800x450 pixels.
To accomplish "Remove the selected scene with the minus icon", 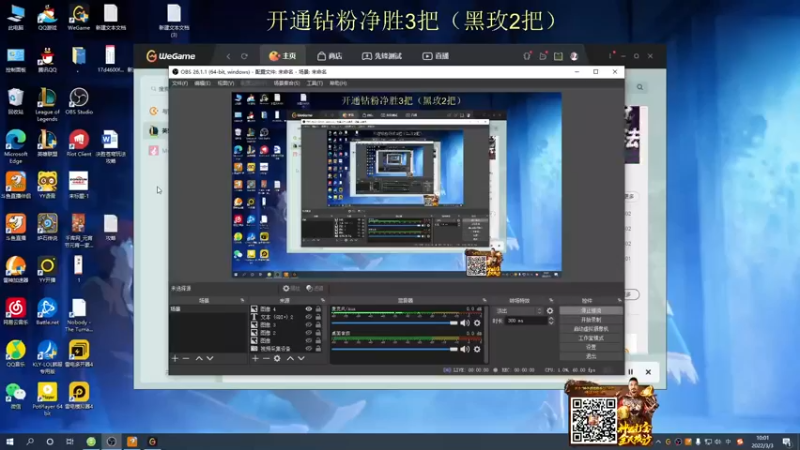I will pyautogui.click(x=186, y=359).
